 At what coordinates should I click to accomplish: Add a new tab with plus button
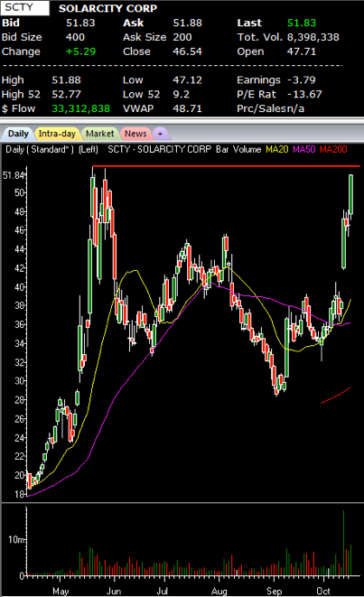pos(160,134)
